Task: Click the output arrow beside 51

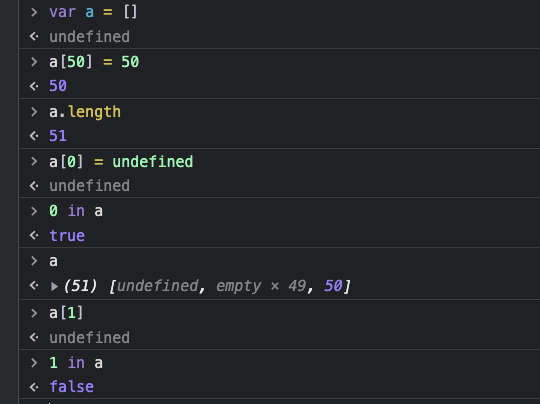Action: click(34, 136)
